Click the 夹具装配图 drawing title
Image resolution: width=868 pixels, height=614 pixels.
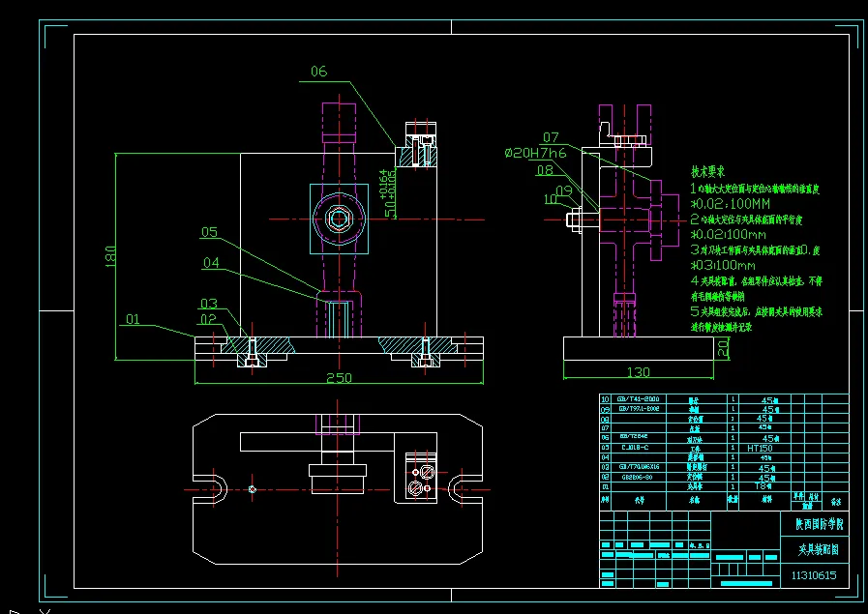tap(819, 549)
